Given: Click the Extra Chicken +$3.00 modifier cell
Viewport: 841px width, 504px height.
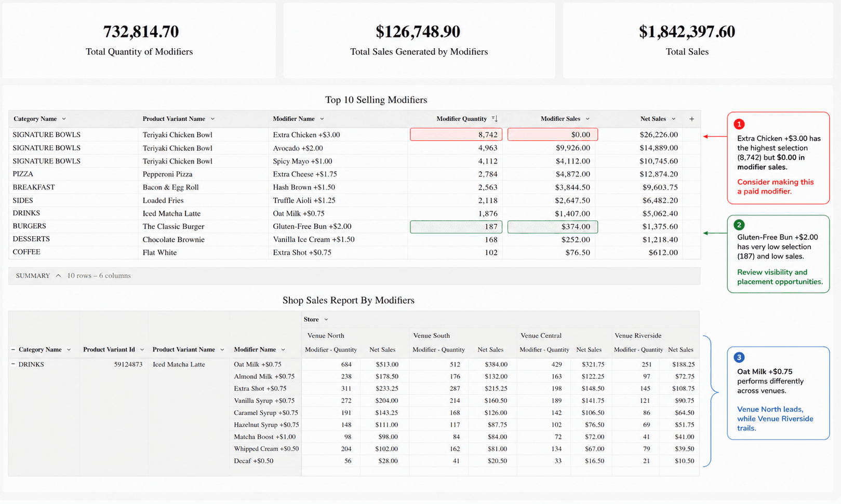Looking at the screenshot, I should pyautogui.click(x=306, y=134).
